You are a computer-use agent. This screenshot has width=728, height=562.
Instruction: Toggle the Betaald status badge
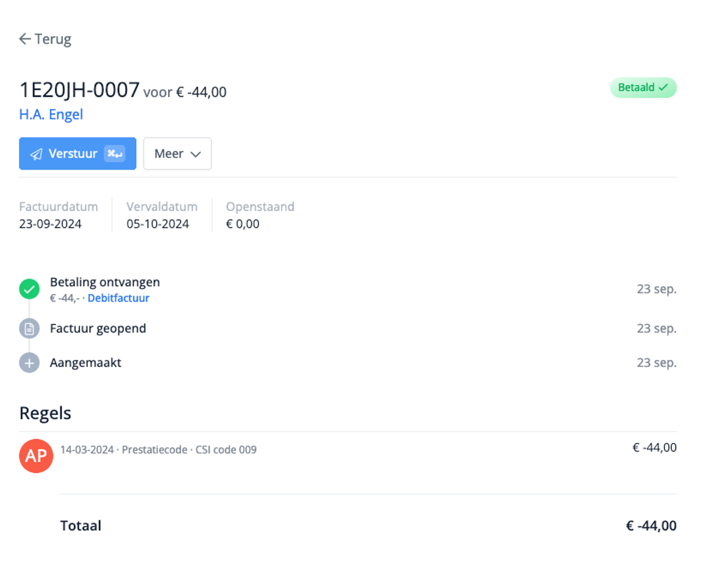tap(643, 87)
